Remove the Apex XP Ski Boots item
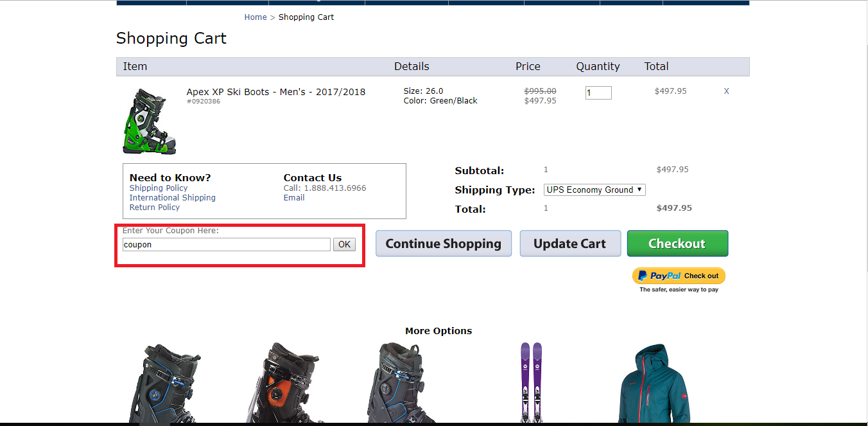Viewport: 868px width, 426px height. tap(727, 91)
